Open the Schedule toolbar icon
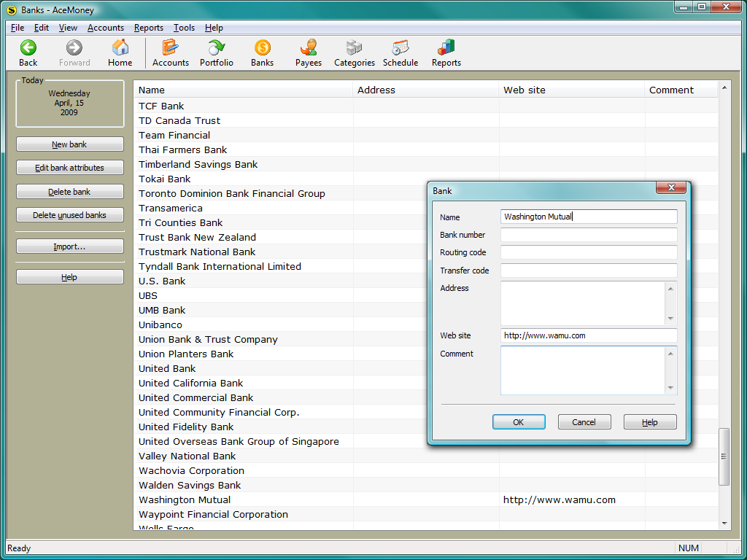Viewport: 747px width, 560px height. point(400,49)
